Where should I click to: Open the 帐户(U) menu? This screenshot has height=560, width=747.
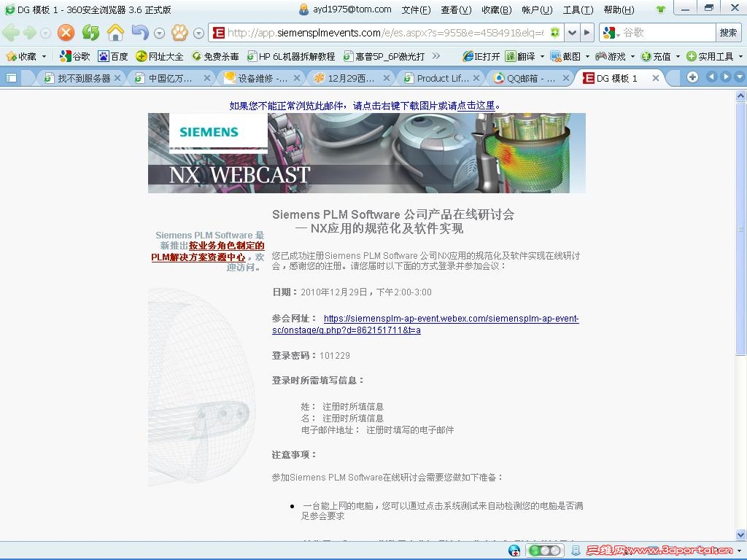[537, 9]
